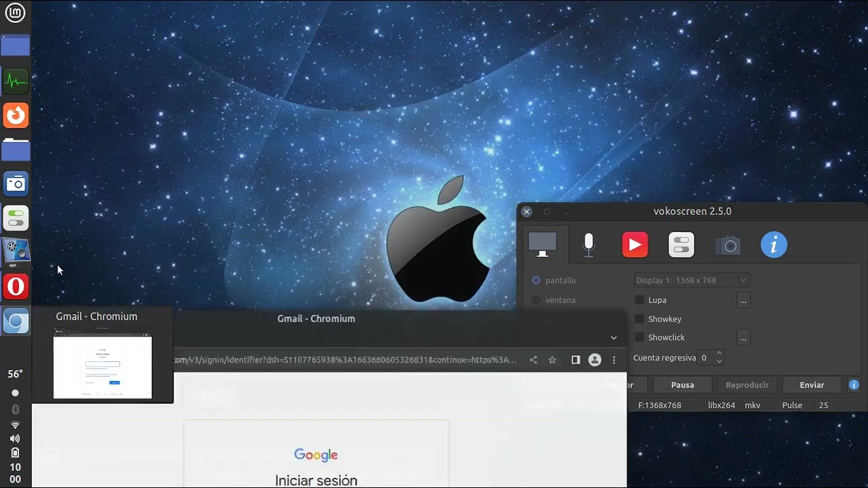Click the mkv format status entry
Viewport: 868px width, 488px height.
point(753,405)
